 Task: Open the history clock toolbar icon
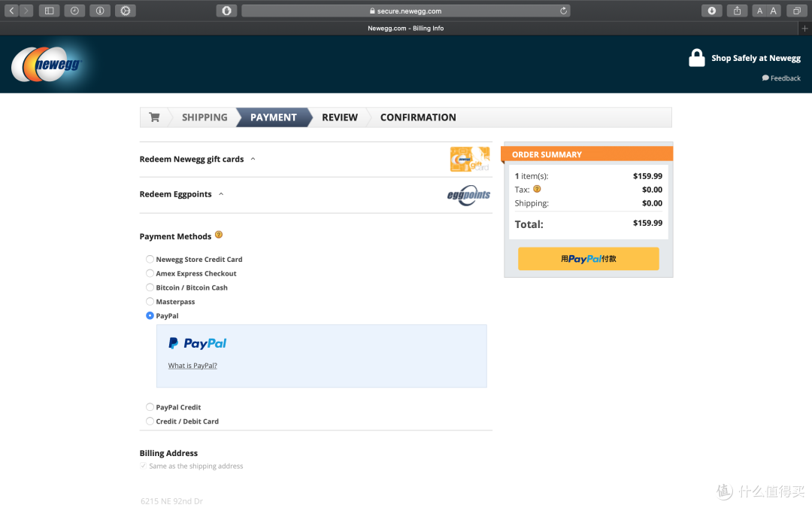pos(74,11)
